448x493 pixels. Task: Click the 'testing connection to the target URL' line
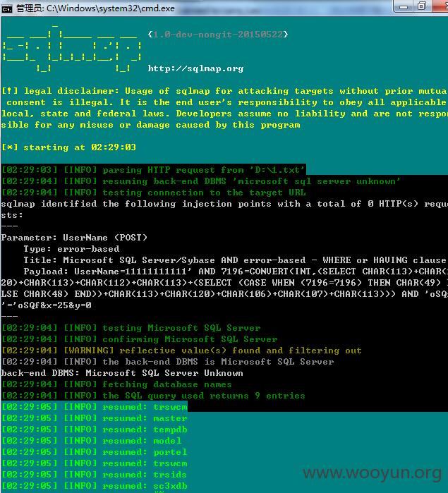tap(153, 193)
